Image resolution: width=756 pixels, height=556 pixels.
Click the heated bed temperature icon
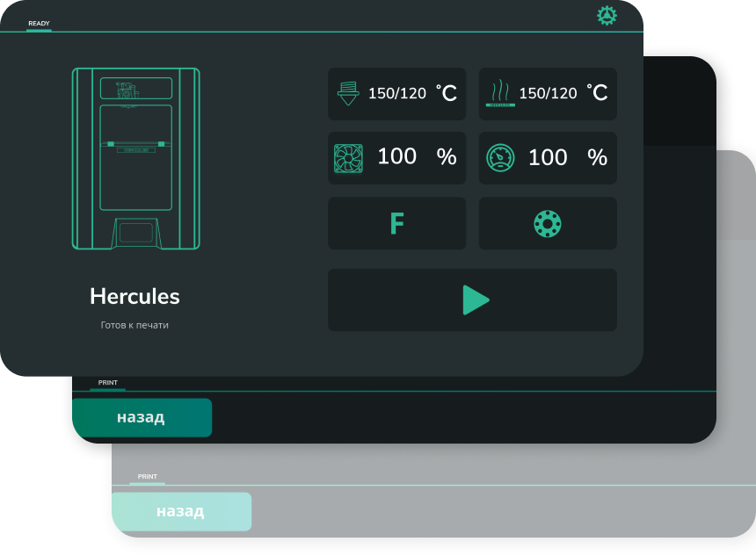(500, 93)
